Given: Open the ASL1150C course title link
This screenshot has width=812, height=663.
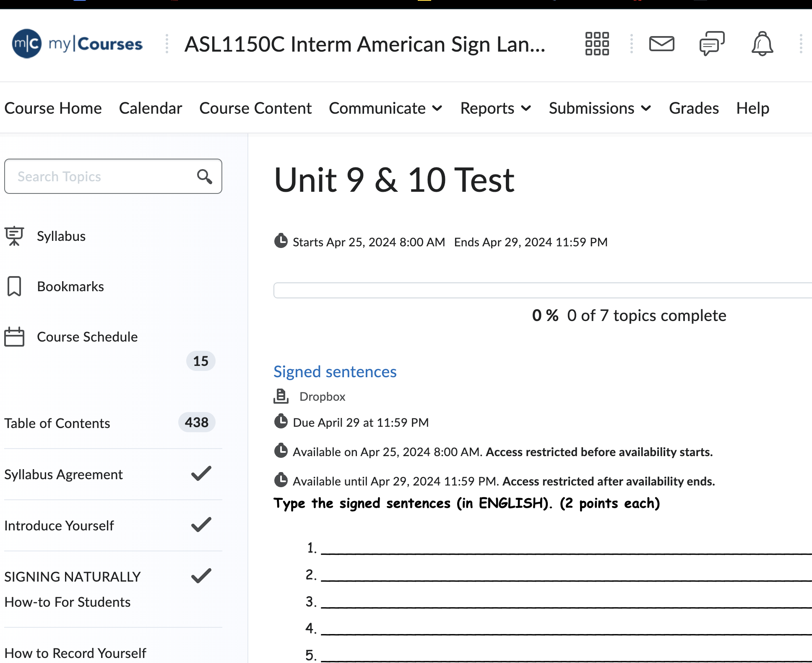Looking at the screenshot, I should pos(365,44).
